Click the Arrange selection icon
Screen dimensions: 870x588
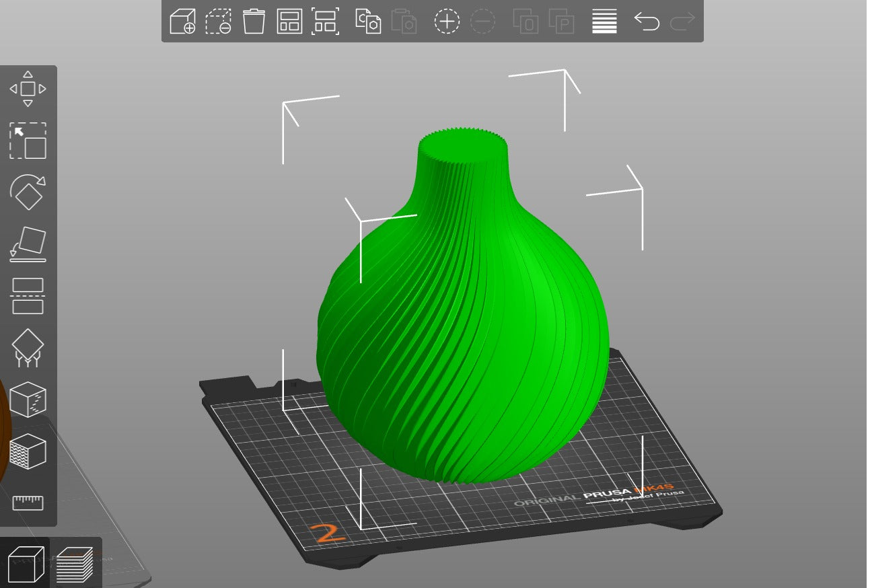[x=325, y=22]
